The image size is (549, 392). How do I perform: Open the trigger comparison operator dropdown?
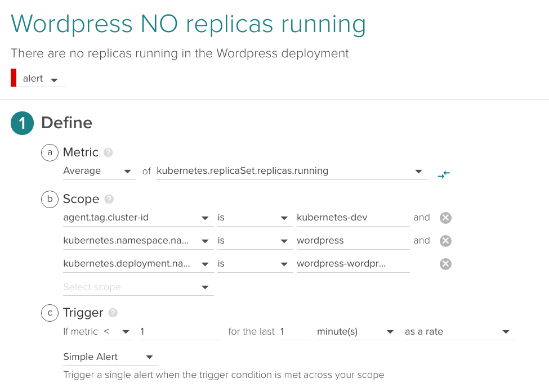[119, 332]
